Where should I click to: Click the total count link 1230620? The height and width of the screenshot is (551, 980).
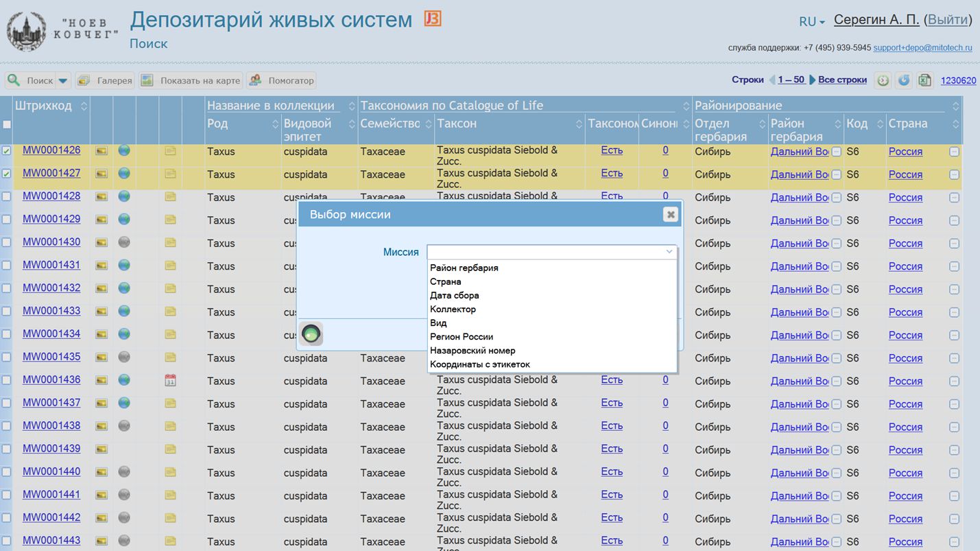958,80
